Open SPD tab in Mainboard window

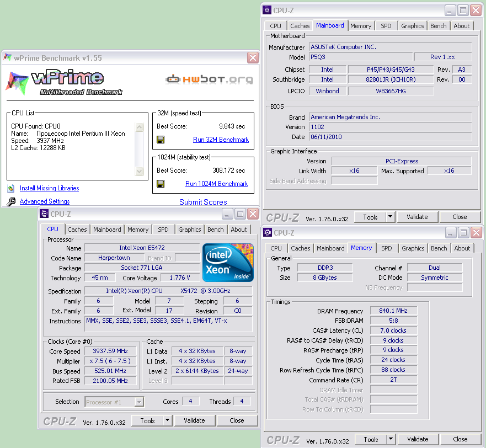pos(386,26)
